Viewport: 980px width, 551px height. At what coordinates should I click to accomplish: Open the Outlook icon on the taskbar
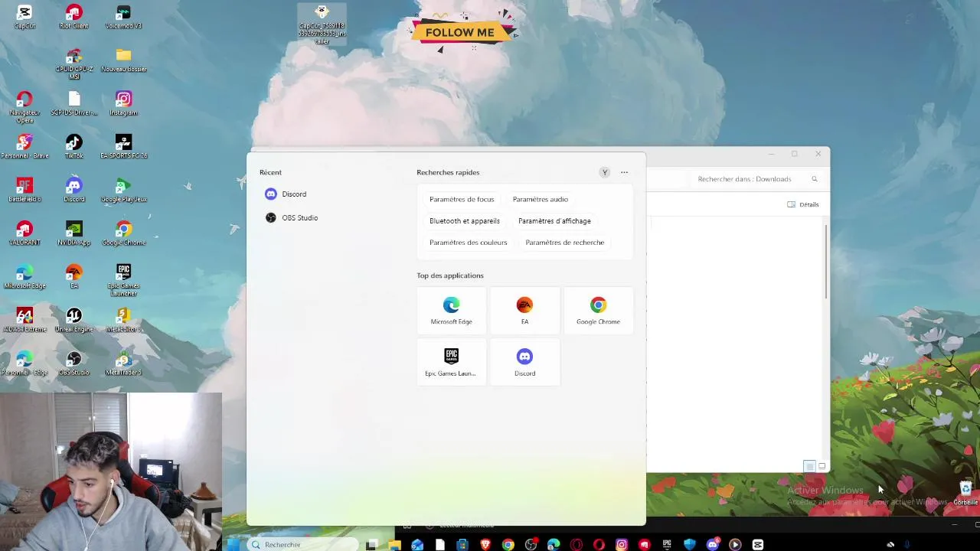tap(417, 544)
